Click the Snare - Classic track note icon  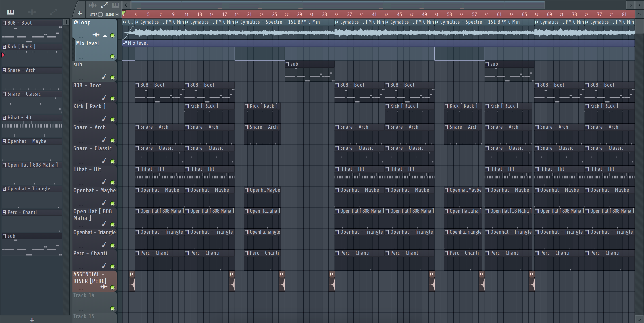pyautogui.click(x=104, y=160)
